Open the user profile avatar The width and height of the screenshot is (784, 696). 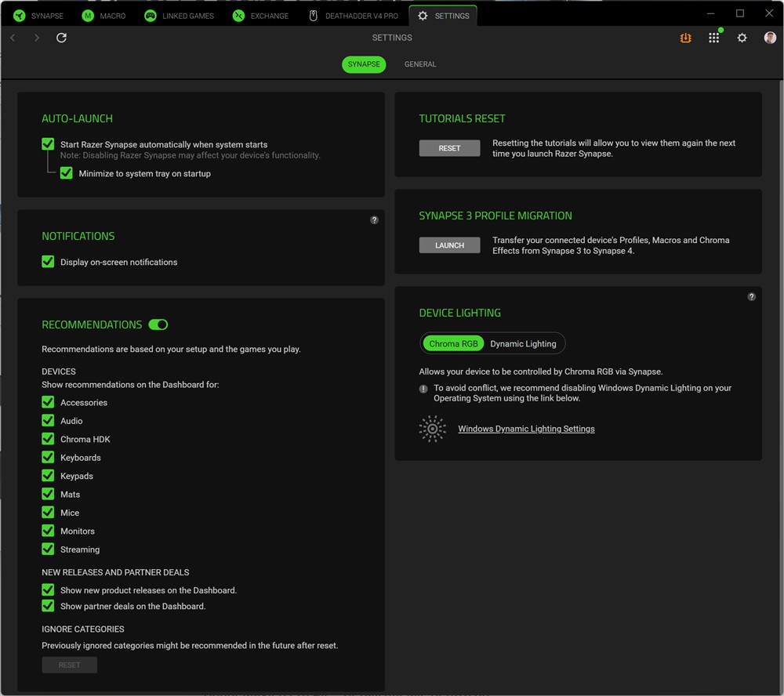click(770, 38)
